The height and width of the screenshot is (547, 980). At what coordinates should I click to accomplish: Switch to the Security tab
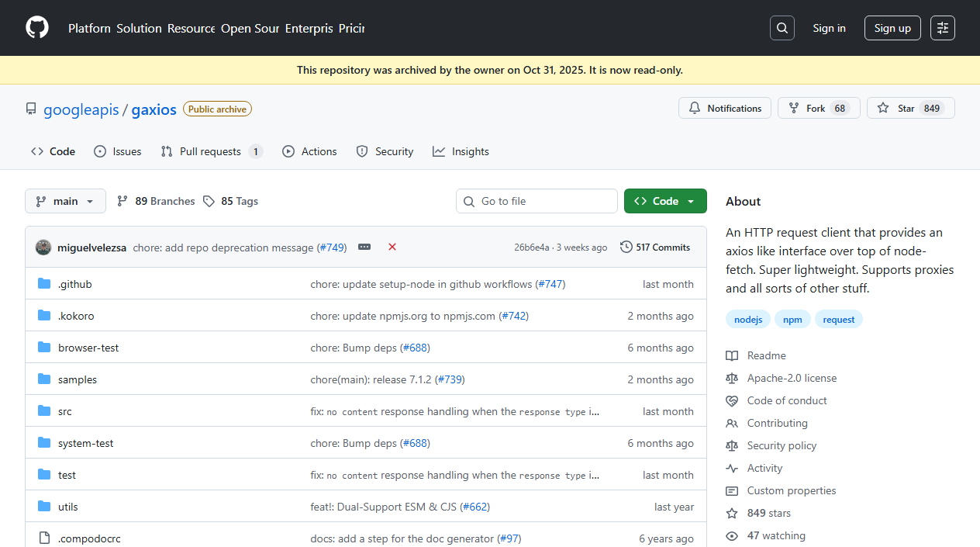[x=385, y=151]
